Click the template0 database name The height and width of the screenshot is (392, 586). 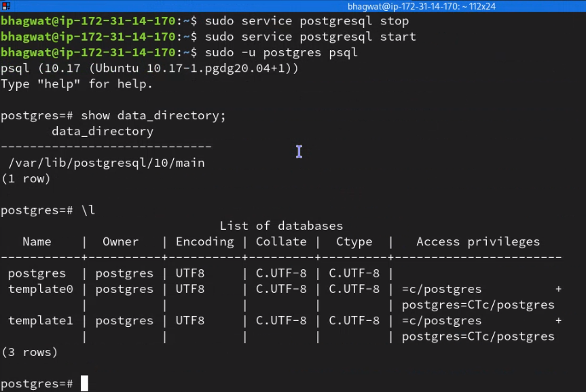pos(40,289)
